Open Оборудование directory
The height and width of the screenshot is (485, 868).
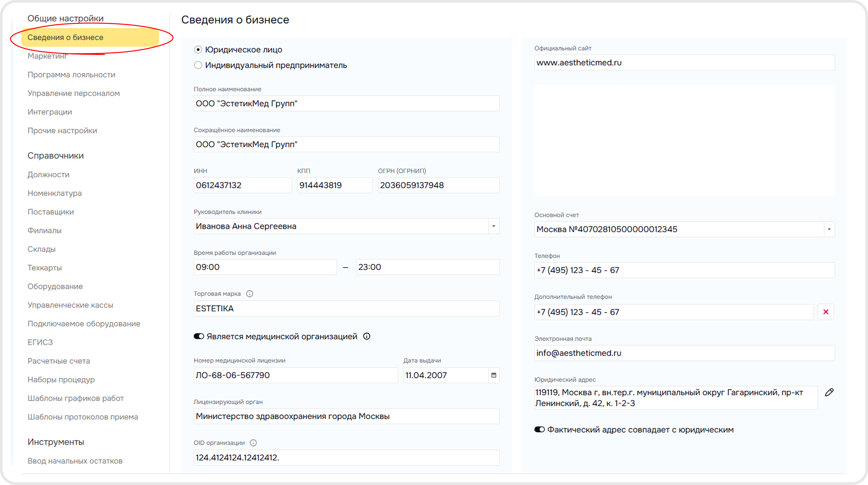[x=55, y=287]
